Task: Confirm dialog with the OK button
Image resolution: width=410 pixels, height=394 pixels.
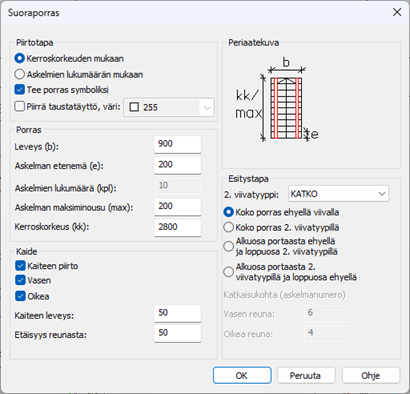Action: pyautogui.click(x=242, y=375)
